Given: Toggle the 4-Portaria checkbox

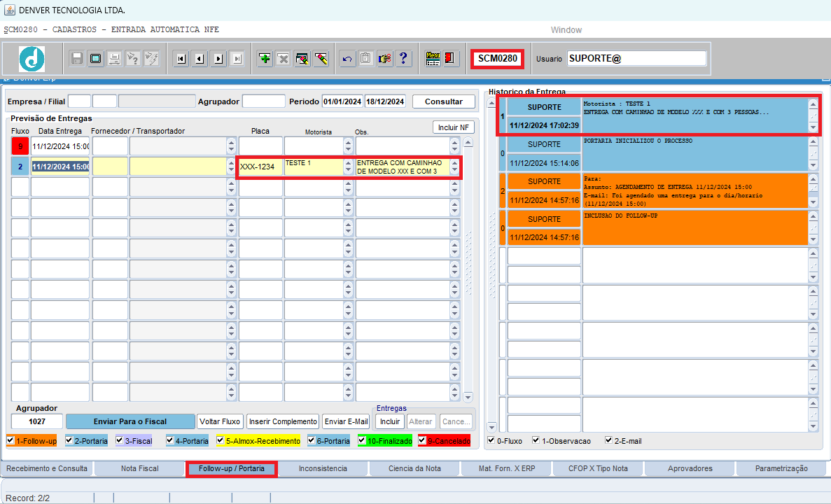Looking at the screenshot, I should 169,440.
